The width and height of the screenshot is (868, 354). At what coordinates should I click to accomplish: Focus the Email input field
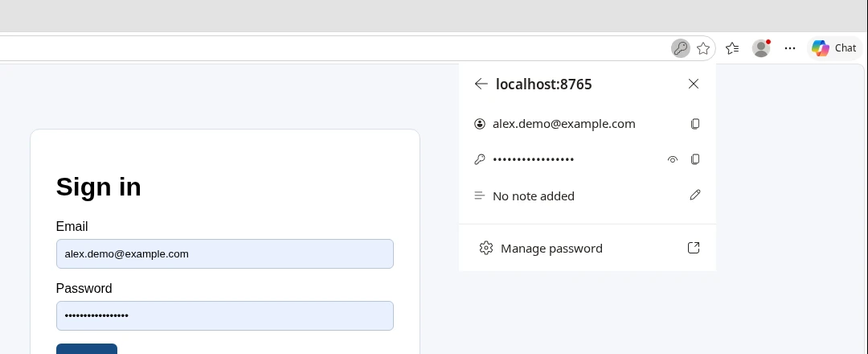[225, 253]
